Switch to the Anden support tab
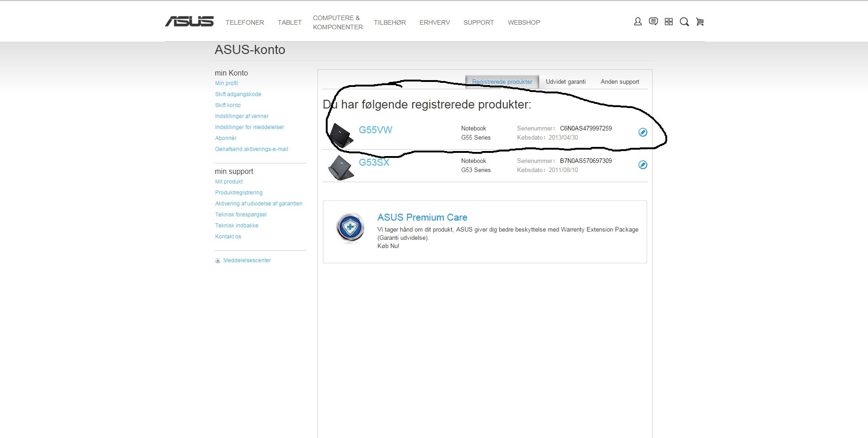Image resolution: width=868 pixels, height=438 pixels. click(x=620, y=82)
